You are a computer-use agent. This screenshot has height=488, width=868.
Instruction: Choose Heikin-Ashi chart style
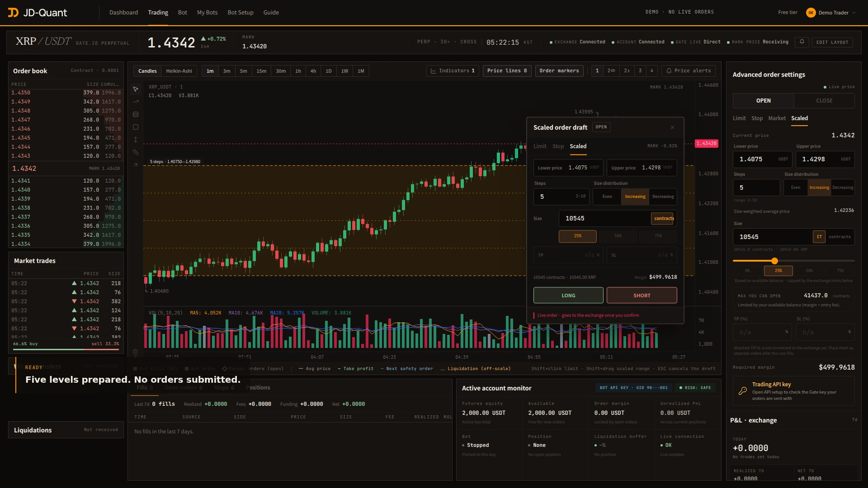click(x=179, y=71)
